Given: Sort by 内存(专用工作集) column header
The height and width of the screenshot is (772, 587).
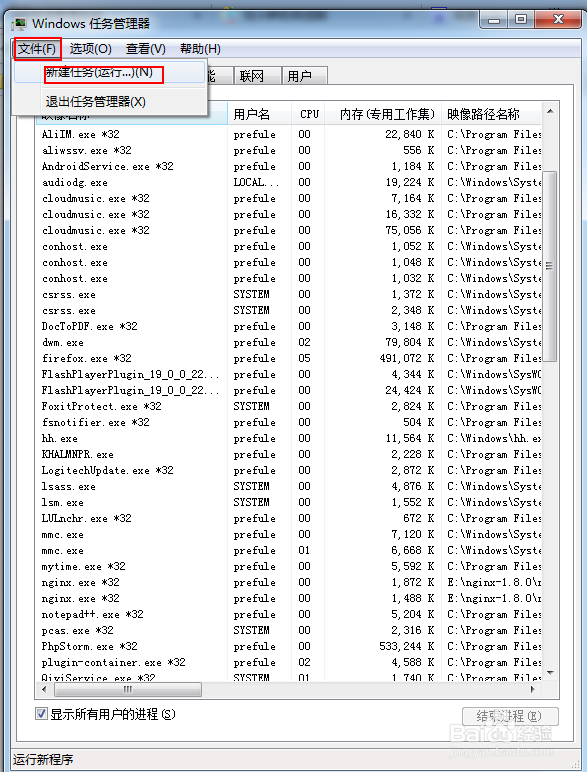Looking at the screenshot, I should (x=384, y=114).
